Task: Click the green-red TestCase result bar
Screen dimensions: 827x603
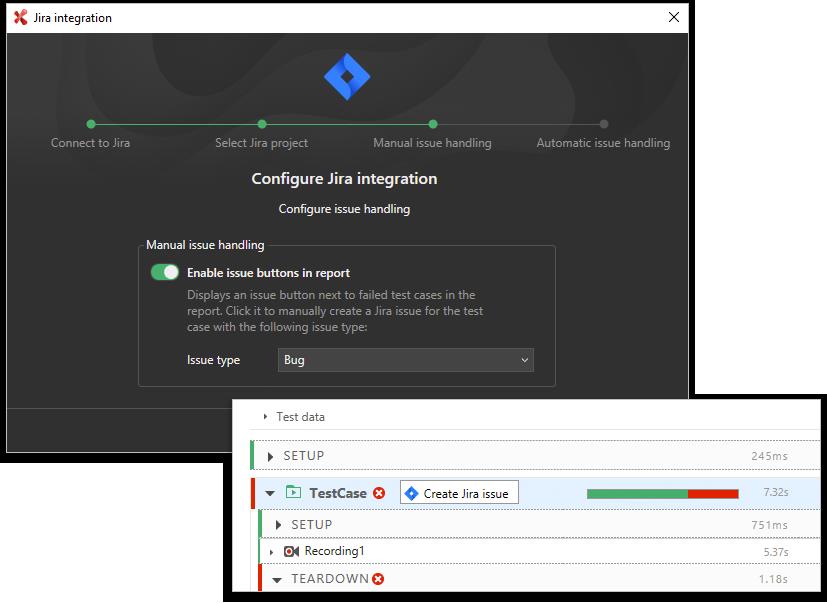Action: (x=662, y=494)
